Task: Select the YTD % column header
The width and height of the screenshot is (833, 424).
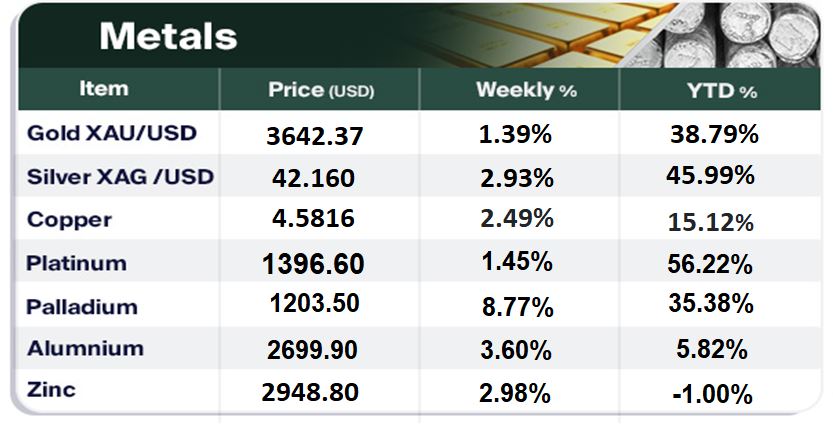Action: click(721, 91)
